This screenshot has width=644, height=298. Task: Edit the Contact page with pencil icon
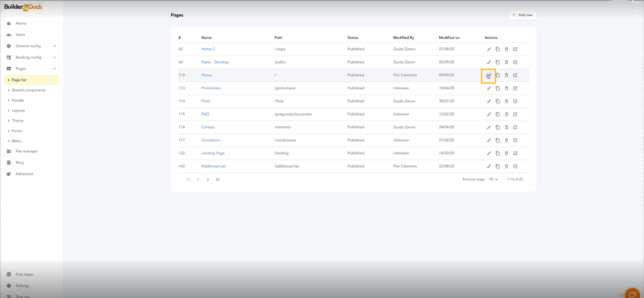coord(489,127)
